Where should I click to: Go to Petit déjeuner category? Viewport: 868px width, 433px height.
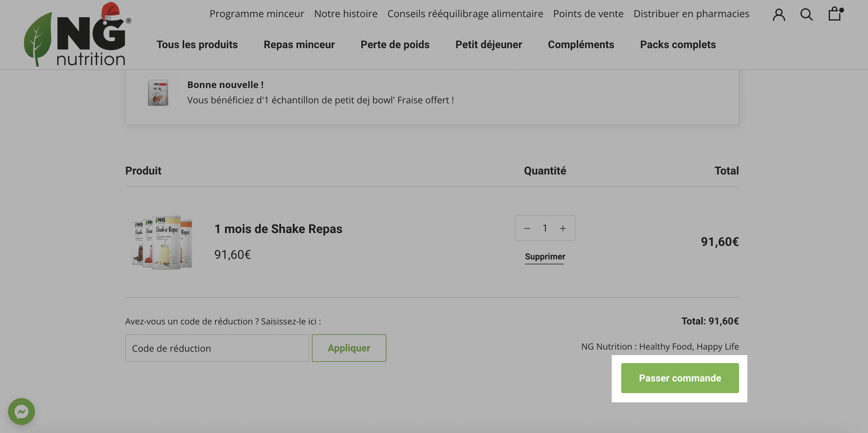point(489,44)
